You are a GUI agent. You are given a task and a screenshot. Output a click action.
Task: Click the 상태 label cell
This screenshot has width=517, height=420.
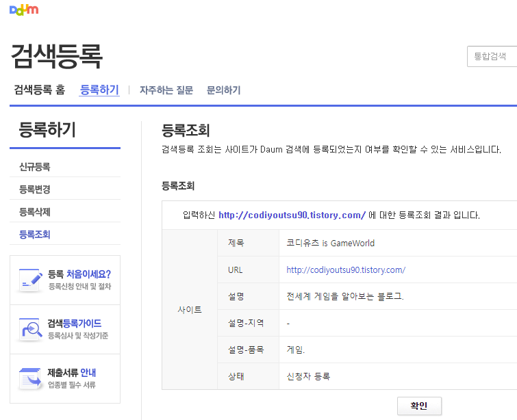pos(249,376)
